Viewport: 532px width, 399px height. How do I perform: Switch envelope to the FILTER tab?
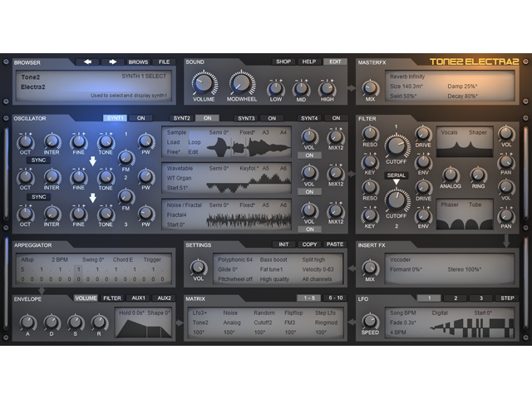[x=112, y=298]
